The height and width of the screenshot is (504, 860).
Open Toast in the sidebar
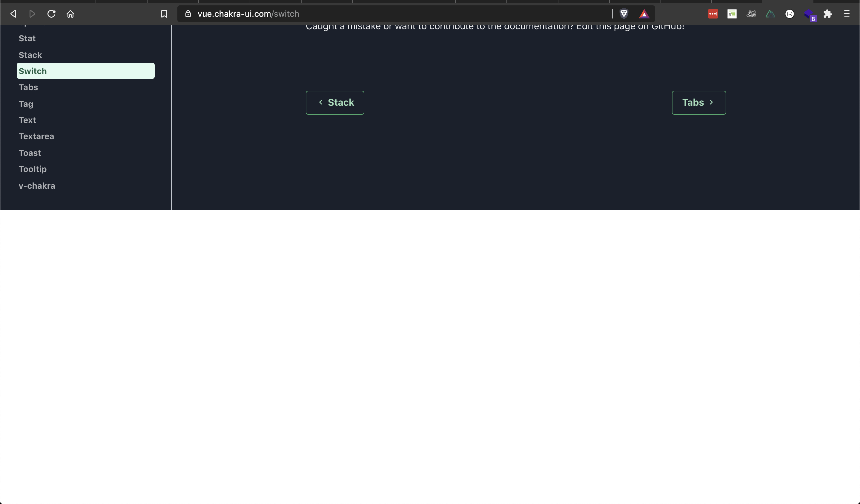tap(30, 153)
